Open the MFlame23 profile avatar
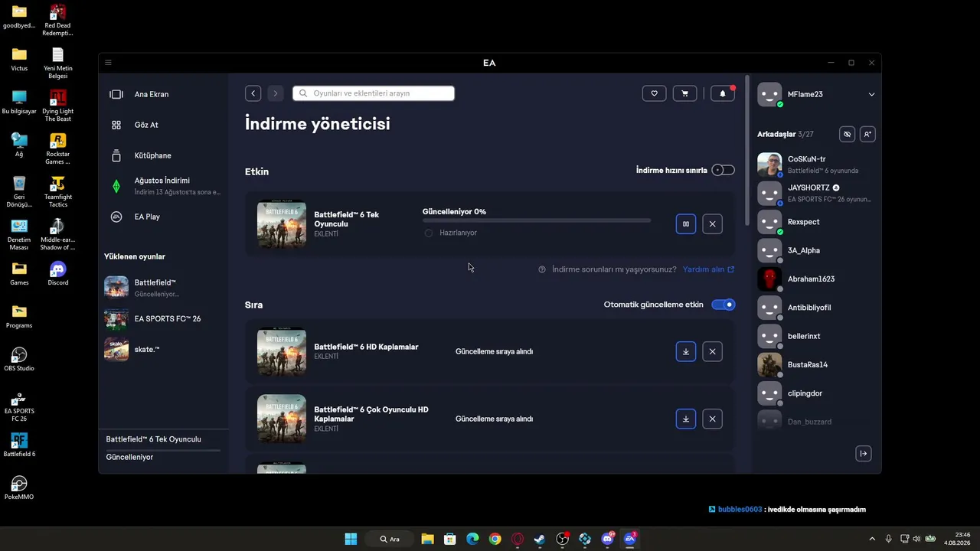This screenshot has height=551, width=980. point(769,95)
